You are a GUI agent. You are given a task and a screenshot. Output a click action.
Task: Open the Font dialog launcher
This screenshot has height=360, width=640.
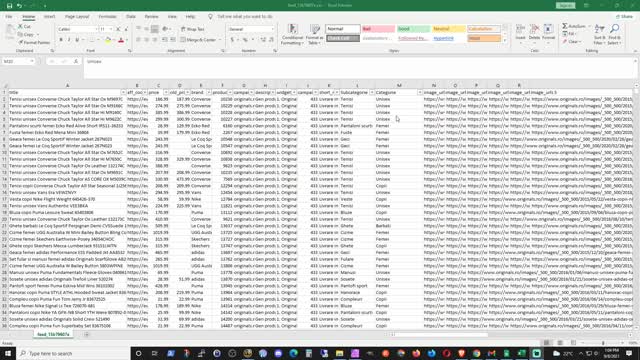[130, 51]
